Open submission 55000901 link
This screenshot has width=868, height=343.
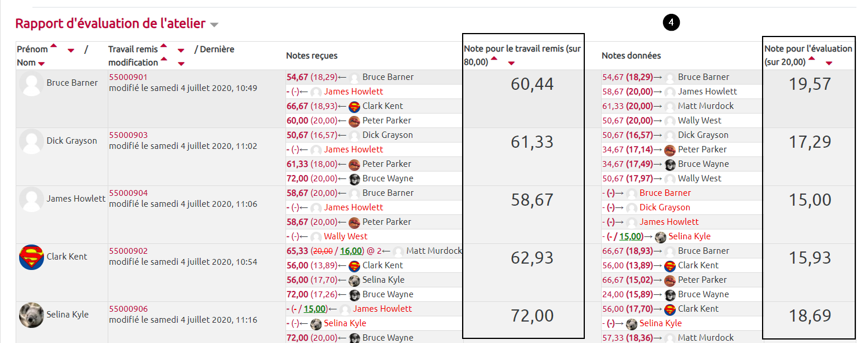[x=128, y=77]
